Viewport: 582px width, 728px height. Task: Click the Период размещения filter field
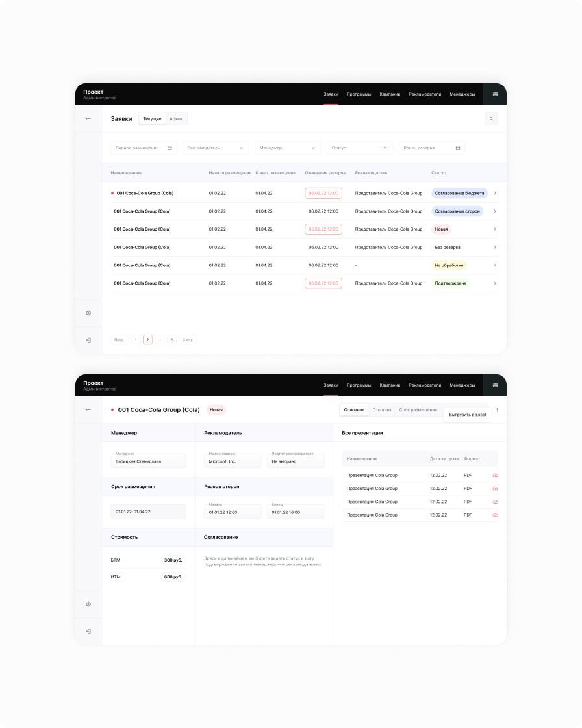[144, 148]
